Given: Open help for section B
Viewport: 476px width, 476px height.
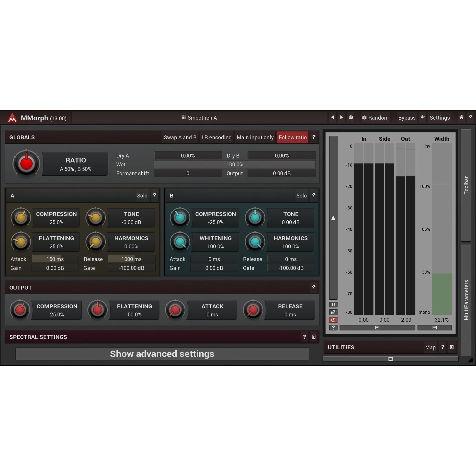Looking at the screenshot, I should click(x=314, y=195).
